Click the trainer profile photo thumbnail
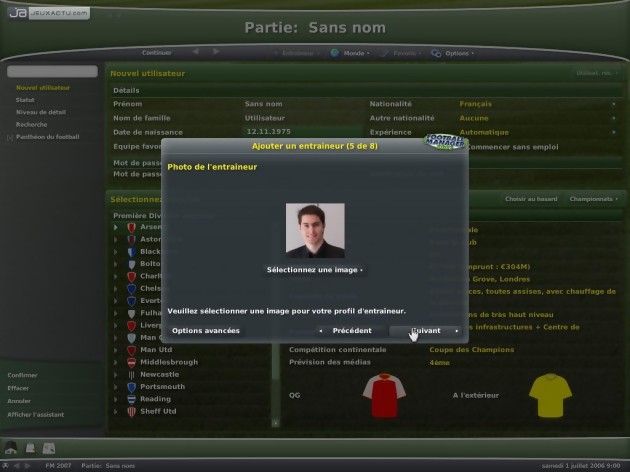Screen dimensions: 630x472 click(x=315, y=230)
